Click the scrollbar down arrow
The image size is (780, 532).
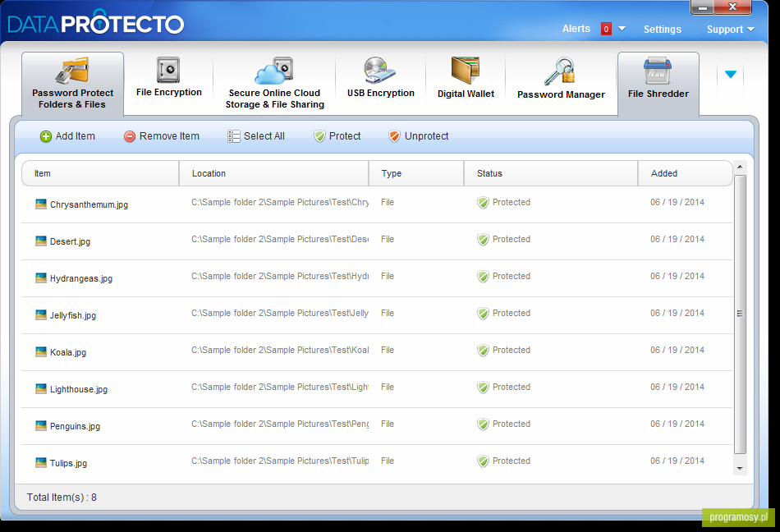pos(740,468)
